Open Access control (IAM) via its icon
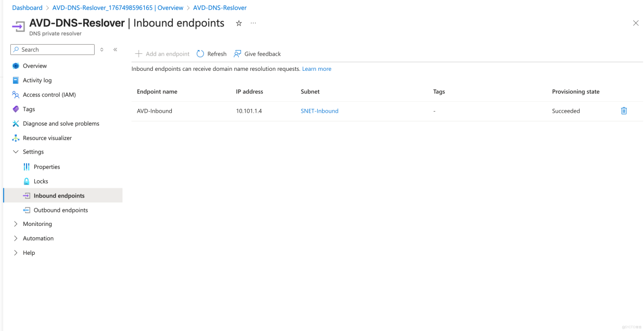The height and width of the screenshot is (331, 644). 16,94
